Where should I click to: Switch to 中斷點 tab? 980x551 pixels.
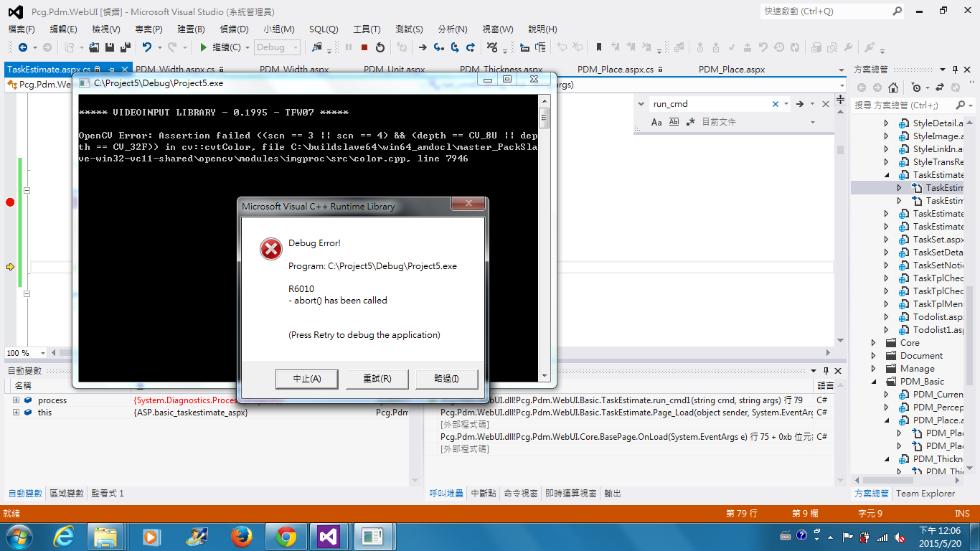[x=483, y=494]
